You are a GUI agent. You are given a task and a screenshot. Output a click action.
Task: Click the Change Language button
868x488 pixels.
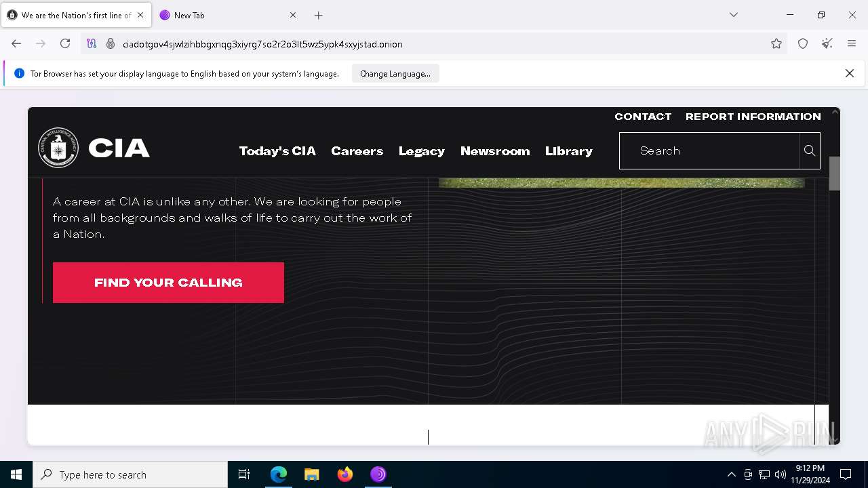[395, 74]
